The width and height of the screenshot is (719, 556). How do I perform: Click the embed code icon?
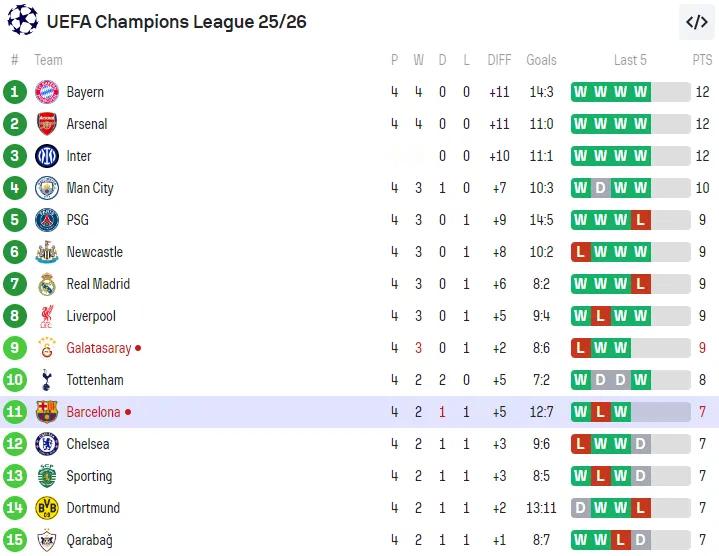[x=696, y=22]
